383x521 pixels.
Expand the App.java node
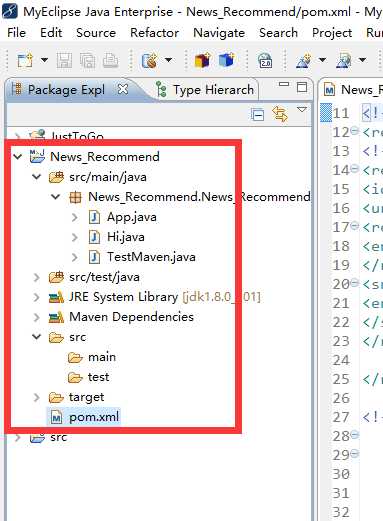pyautogui.click(x=75, y=217)
